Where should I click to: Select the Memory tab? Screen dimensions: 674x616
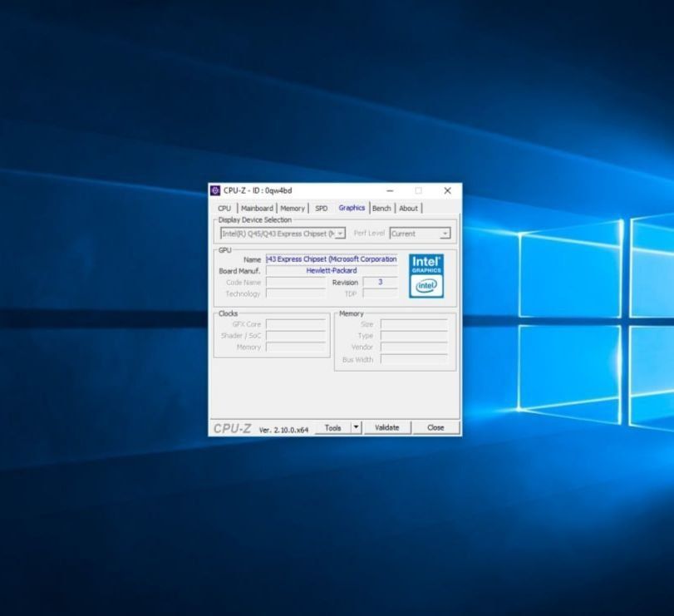(x=293, y=208)
